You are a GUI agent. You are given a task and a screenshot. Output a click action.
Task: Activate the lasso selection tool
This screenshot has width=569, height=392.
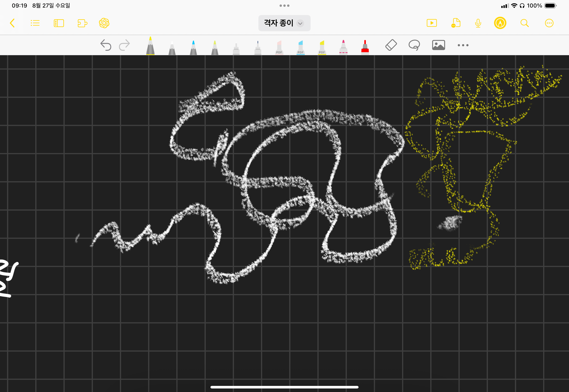click(x=414, y=45)
